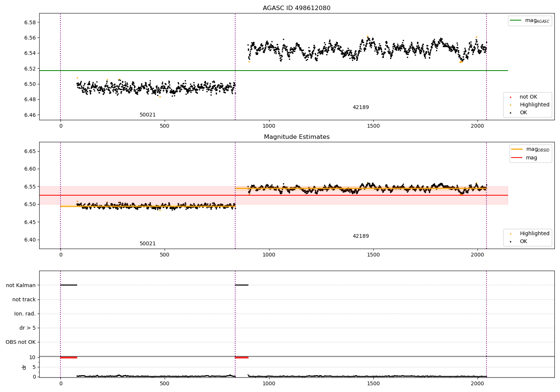Select the 'OBS not OK' row label
The height and width of the screenshot is (392, 560).
pos(21,342)
